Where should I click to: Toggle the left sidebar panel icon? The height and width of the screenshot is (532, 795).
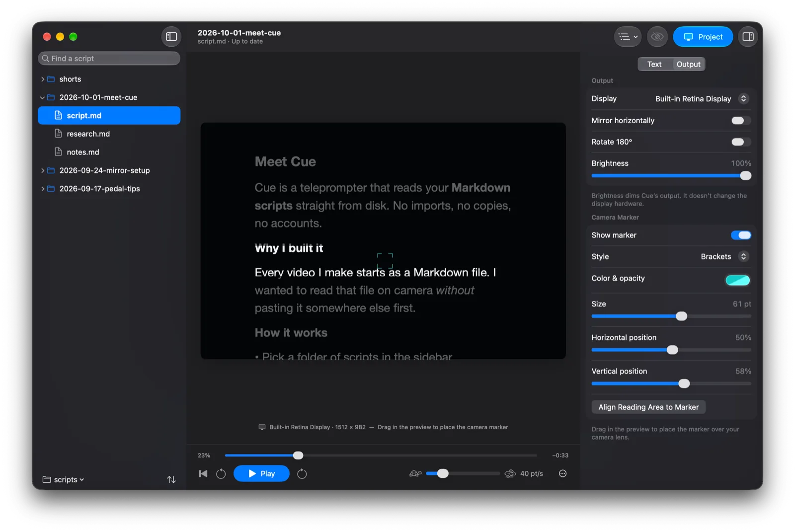coord(171,37)
